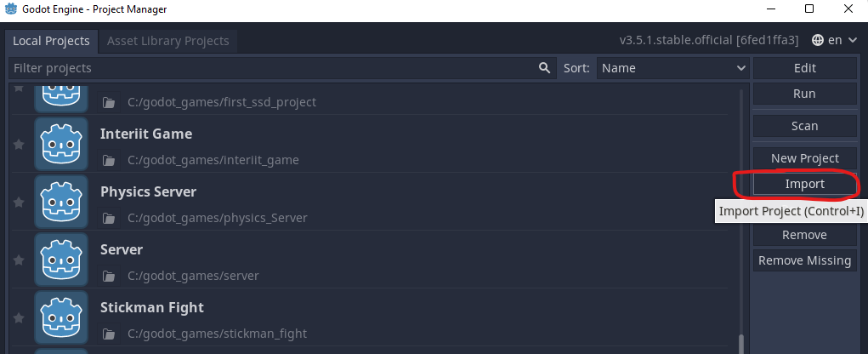Click path C:/godot_games/interiit_game
Image resolution: width=868 pixels, height=354 pixels.
click(x=213, y=161)
